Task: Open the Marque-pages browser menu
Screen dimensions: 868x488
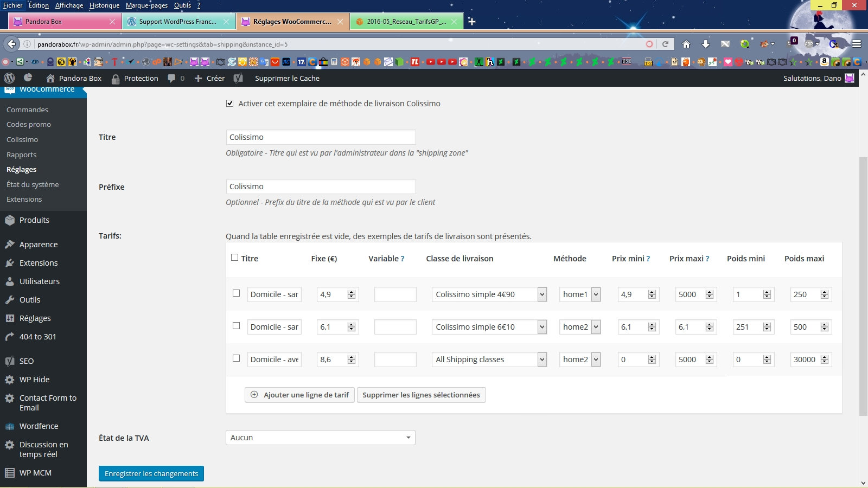Action: (x=146, y=5)
